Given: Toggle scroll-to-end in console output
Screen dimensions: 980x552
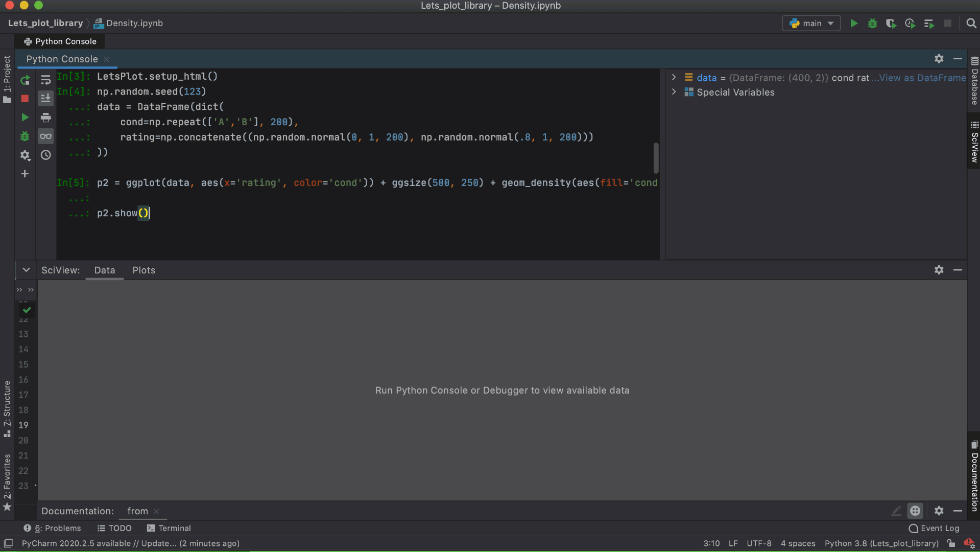Looking at the screenshot, I should [x=46, y=98].
